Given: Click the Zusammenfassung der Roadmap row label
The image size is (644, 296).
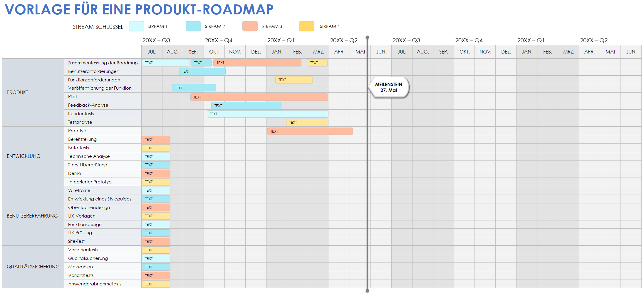Looking at the screenshot, I should (x=103, y=63).
